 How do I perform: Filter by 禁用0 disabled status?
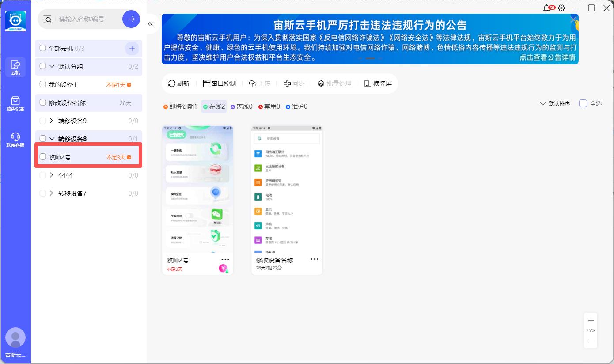coord(269,106)
